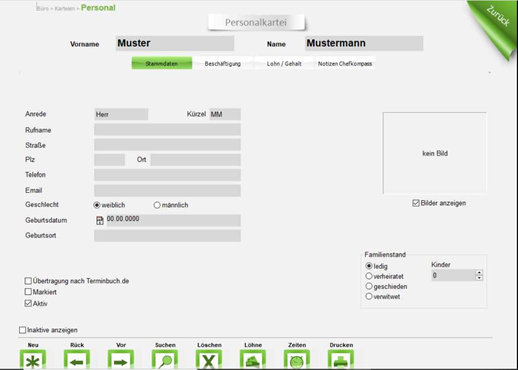Check the Inaktive anzeigen box
518x370 pixels.
click(23, 330)
